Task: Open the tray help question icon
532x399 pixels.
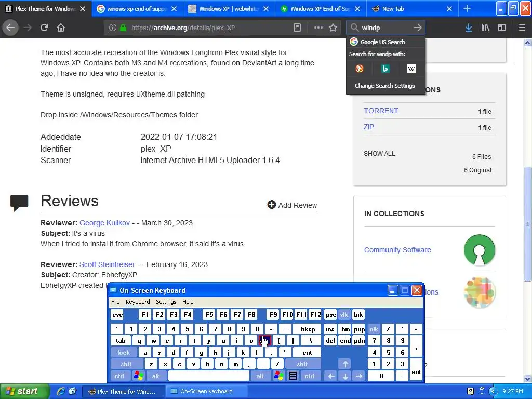Action: (470, 391)
